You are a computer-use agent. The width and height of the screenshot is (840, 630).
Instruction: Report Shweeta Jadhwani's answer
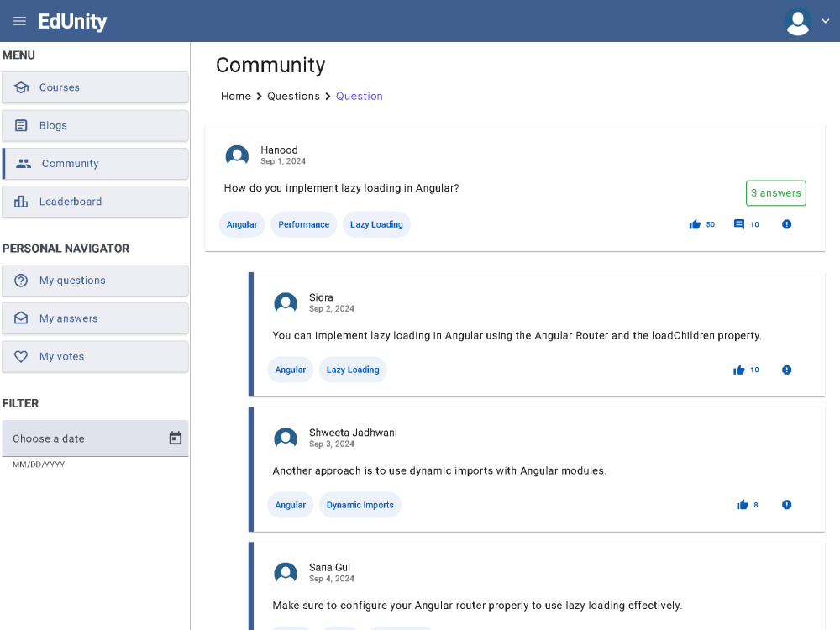[x=786, y=505]
